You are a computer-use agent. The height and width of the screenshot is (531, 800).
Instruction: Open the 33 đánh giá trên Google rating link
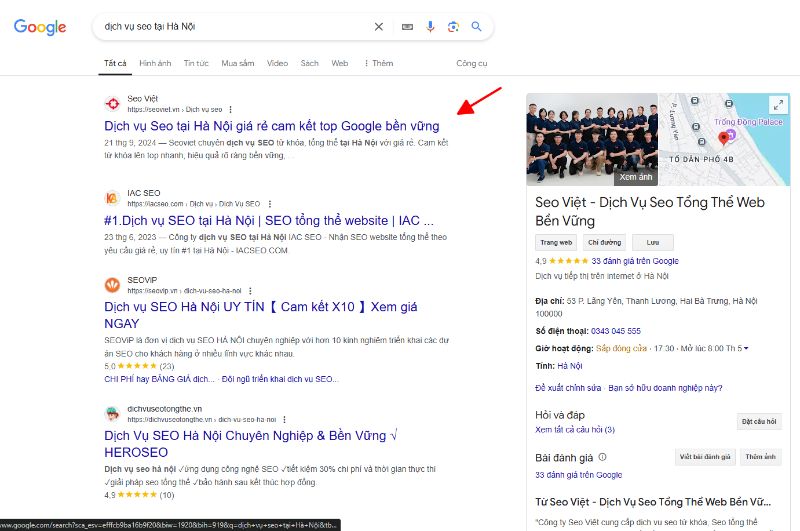(x=635, y=261)
